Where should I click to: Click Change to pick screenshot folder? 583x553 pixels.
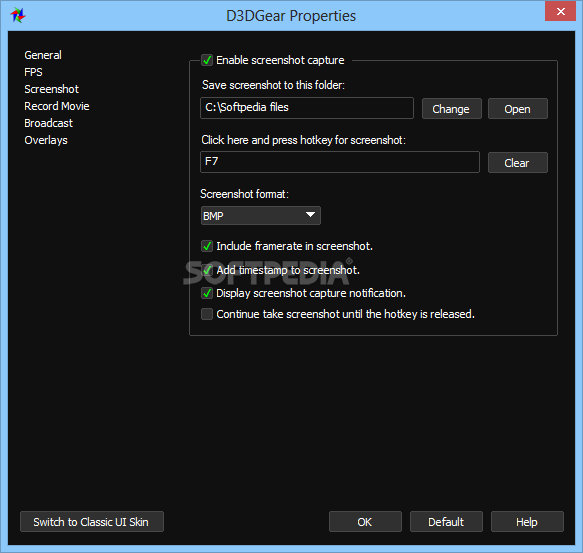click(452, 109)
